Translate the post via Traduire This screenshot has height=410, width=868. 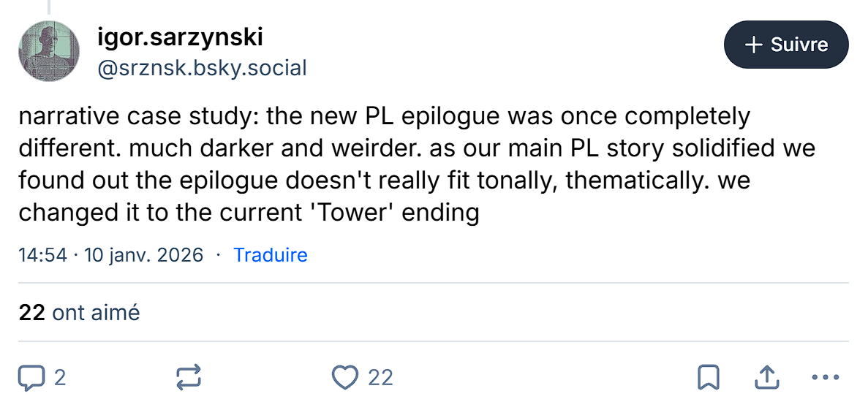270,255
